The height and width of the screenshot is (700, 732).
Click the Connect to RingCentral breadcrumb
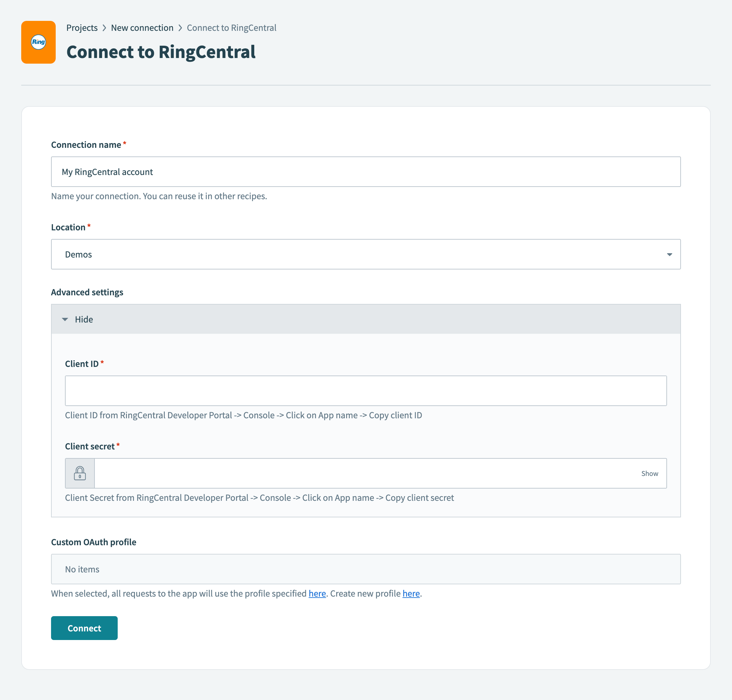[x=232, y=28]
